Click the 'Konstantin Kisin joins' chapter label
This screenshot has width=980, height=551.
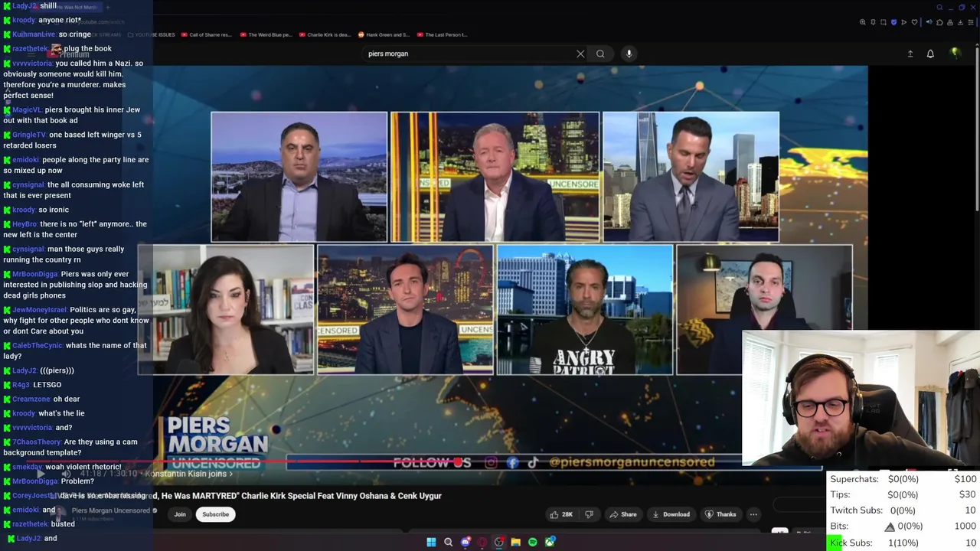[x=188, y=474]
